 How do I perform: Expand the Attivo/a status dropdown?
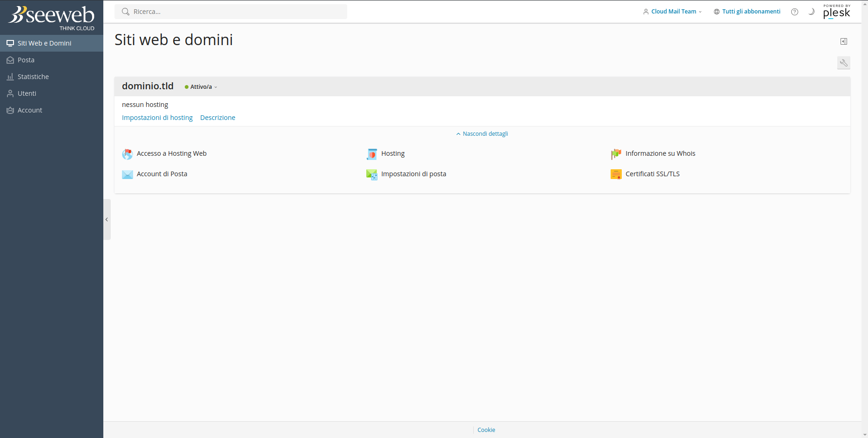[201, 87]
